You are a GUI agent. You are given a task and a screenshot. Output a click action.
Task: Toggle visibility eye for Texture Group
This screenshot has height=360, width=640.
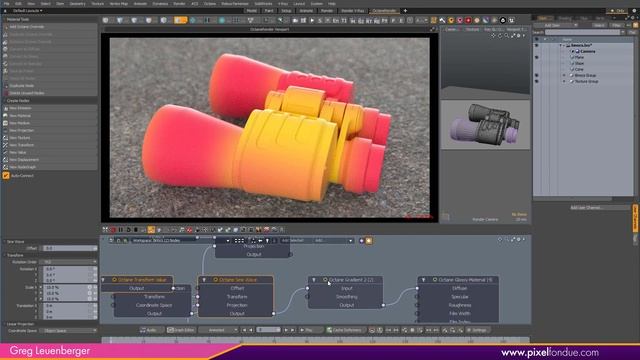point(536,82)
